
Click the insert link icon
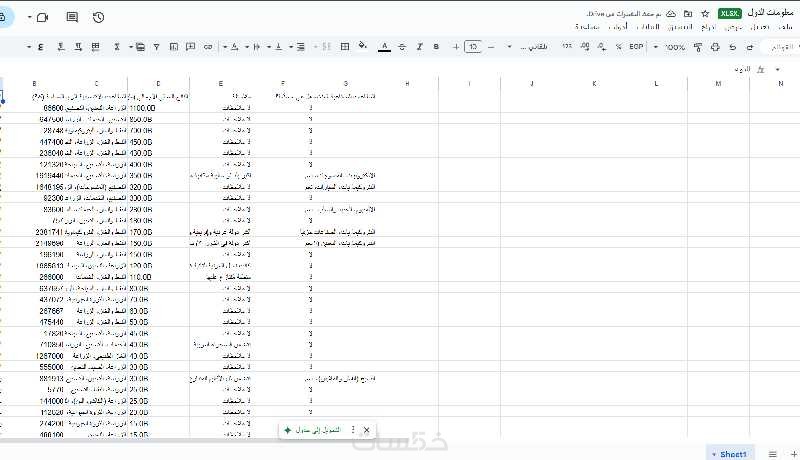pyautogui.click(x=208, y=47)
